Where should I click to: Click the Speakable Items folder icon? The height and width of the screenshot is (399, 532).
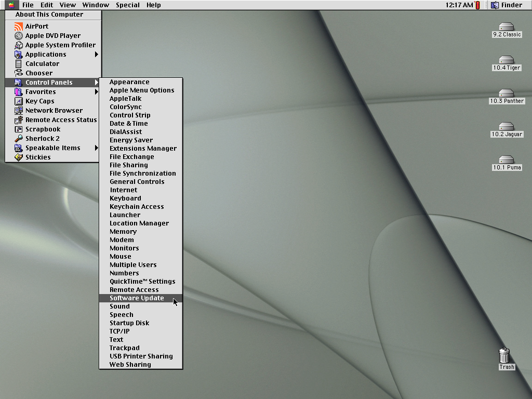click(x=18, y=148)
